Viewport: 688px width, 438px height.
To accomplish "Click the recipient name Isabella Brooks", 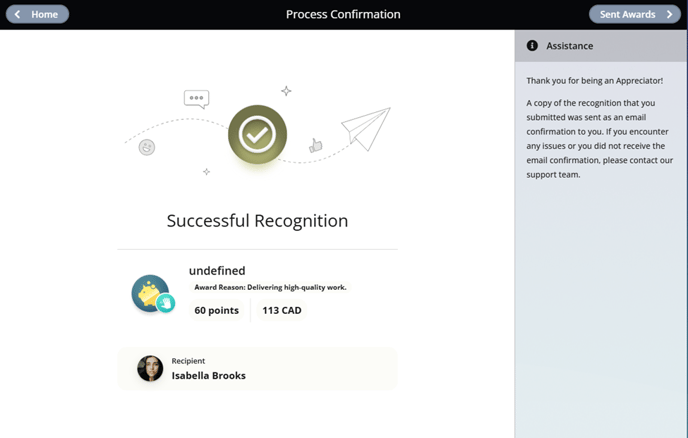I will pyautogui.click(x=208, y=376).
